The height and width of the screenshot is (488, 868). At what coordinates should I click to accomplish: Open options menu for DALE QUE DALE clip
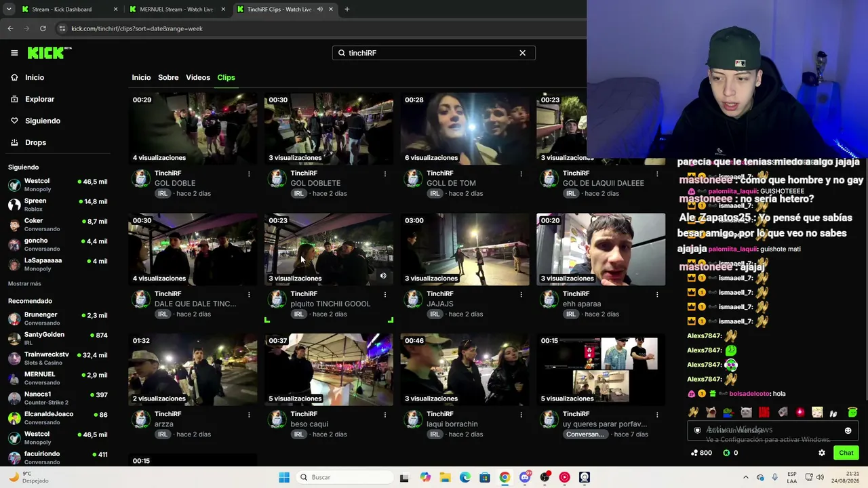tap(249, 295)
